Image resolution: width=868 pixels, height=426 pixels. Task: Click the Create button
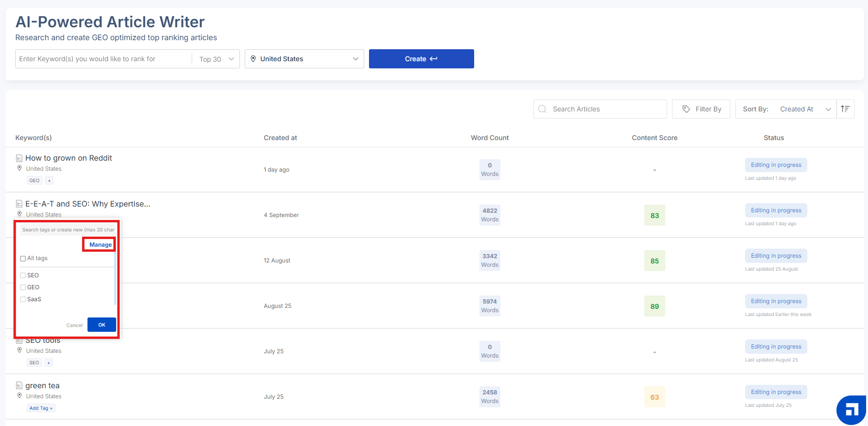422,59
